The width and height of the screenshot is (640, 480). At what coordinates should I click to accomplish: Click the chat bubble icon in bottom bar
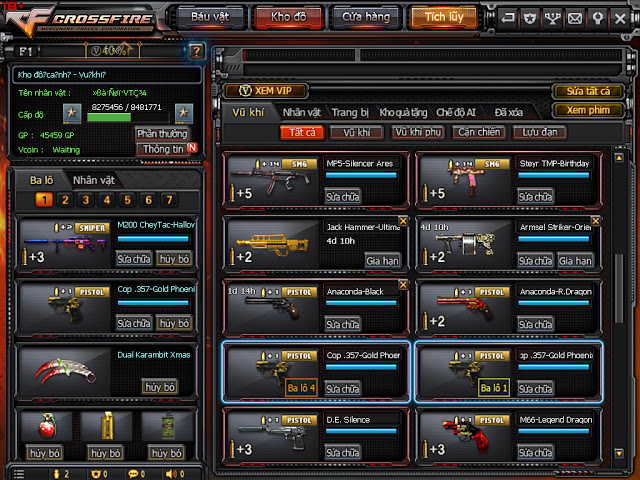click(133, 474)
